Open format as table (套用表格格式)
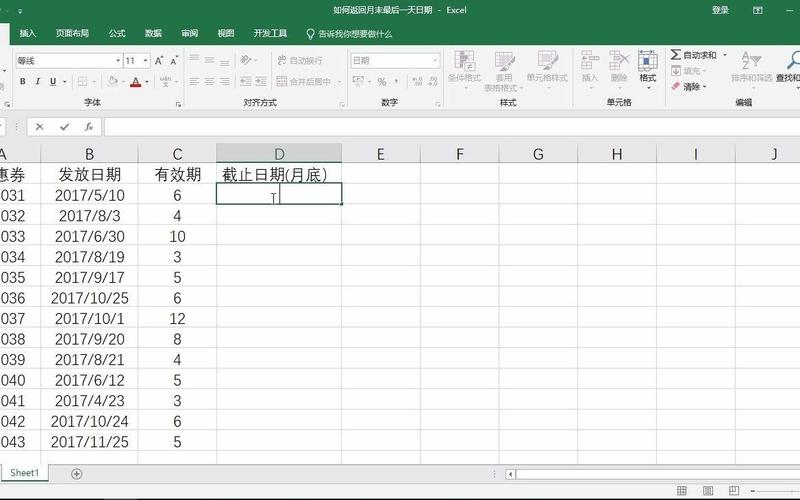This screenshot has width=800, height=500. (504, 70)
